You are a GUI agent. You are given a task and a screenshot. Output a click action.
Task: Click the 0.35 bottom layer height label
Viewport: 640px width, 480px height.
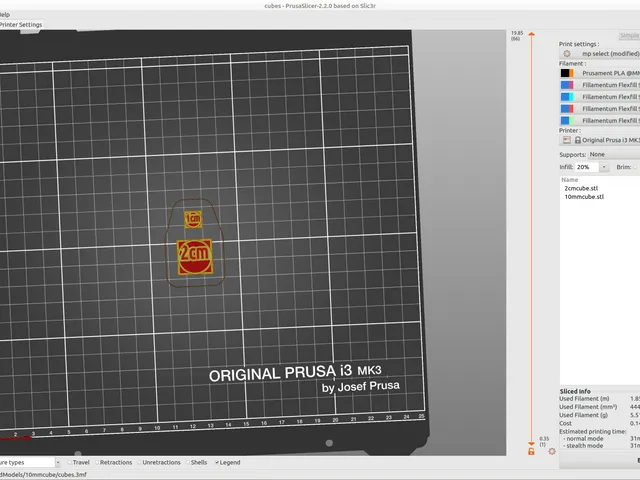tap(544, 441)
